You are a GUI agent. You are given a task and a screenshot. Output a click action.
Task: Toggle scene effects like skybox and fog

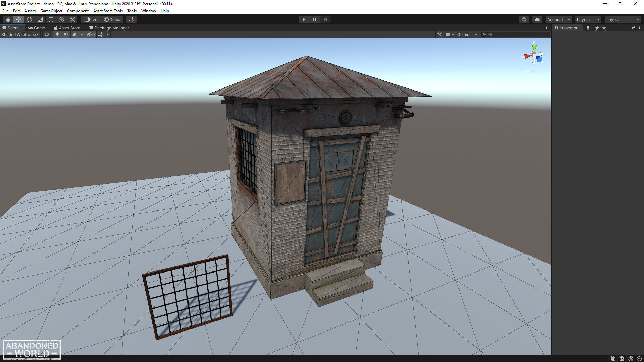coord(74,34)
